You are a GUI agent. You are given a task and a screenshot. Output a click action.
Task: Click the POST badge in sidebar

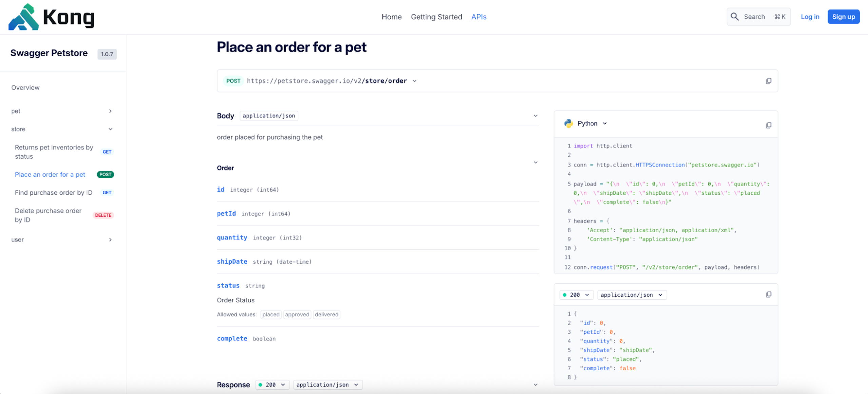coord(105,174)
